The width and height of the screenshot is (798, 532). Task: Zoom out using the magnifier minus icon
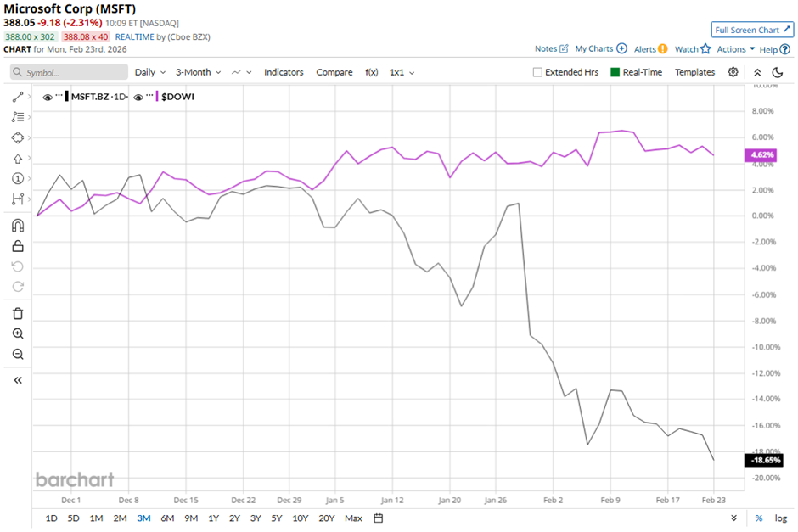point(18,355)
